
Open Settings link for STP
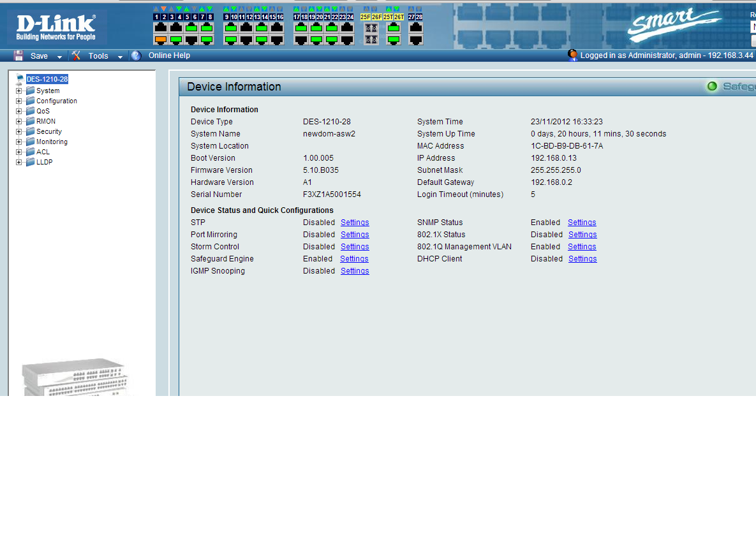coord(355,223)
